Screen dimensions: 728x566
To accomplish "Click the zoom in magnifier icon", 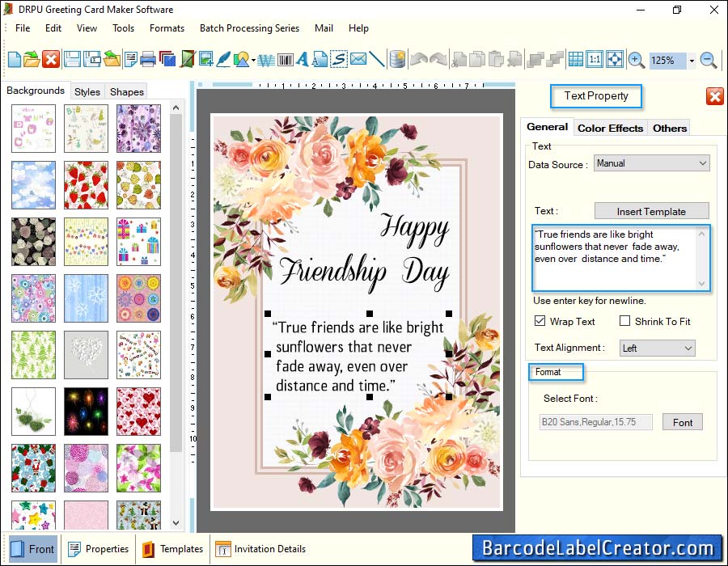I will [636, 60].
